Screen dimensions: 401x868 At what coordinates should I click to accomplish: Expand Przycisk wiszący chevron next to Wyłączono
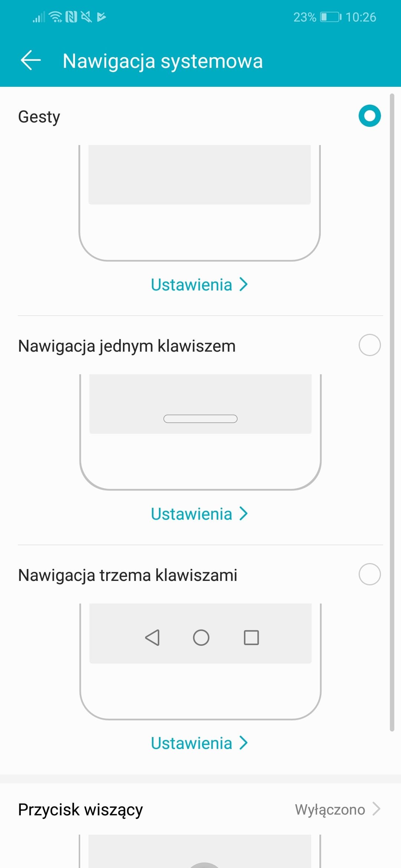(x=376, y=809)
